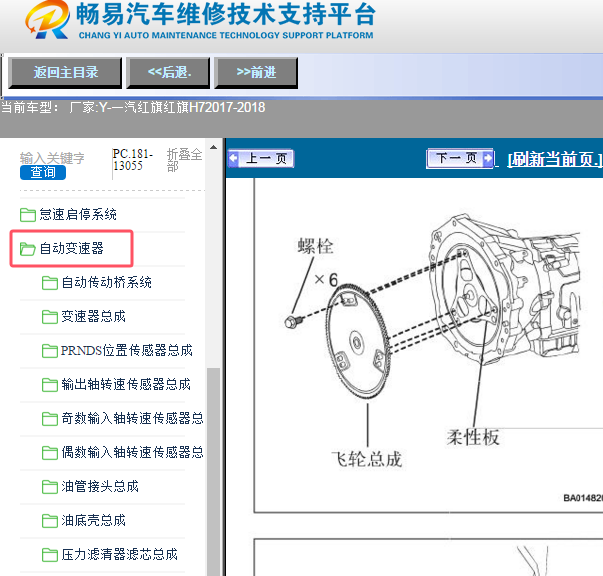Click the 奇数输入轴转速传感器 folder icon

pos(50,418)
